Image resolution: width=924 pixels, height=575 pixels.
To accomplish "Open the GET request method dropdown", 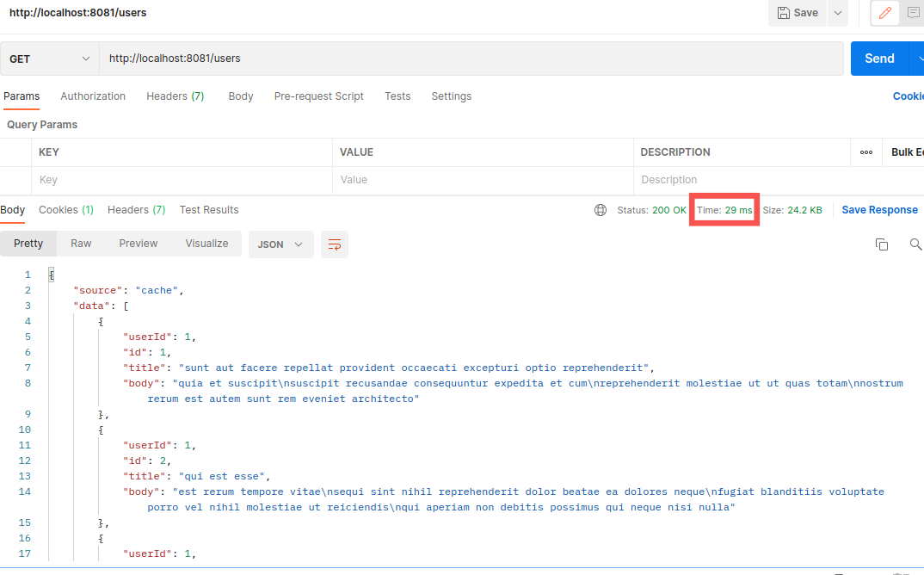I will pyautogui.click(x=49, y=59).
